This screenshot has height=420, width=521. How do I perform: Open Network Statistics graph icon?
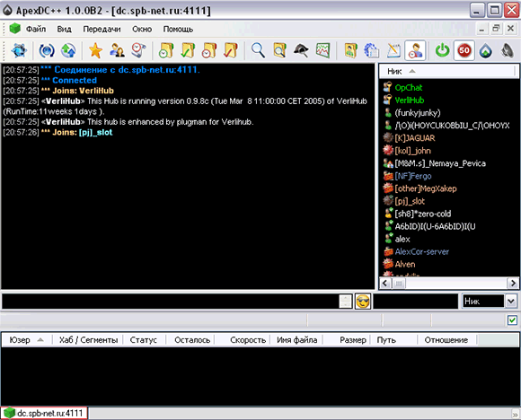pyautogui.click(x=323, y=51)
